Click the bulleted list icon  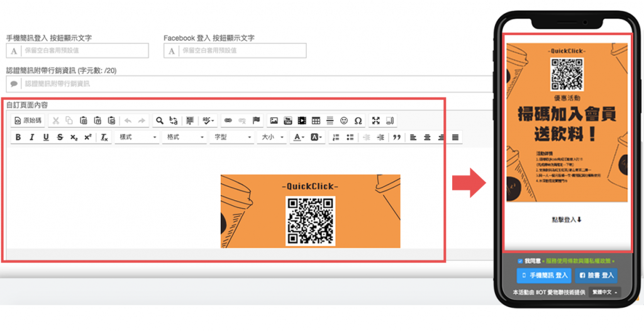tap(350, 137)
